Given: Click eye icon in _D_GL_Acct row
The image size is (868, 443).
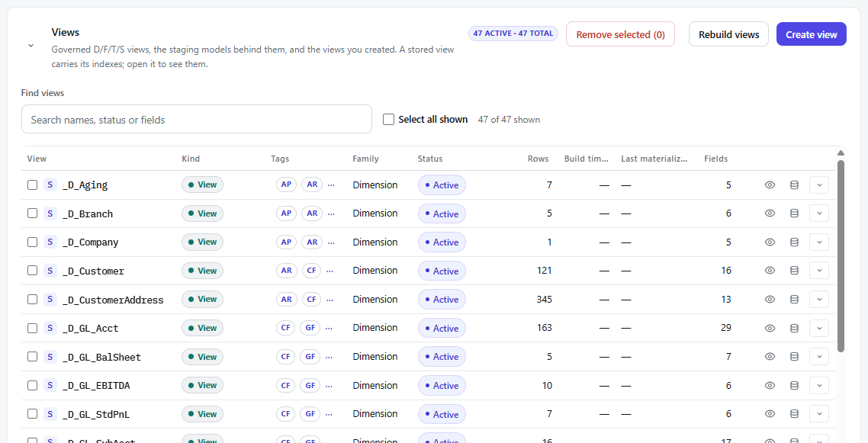Looking at the screenshot, I should [x=770, y=328].
